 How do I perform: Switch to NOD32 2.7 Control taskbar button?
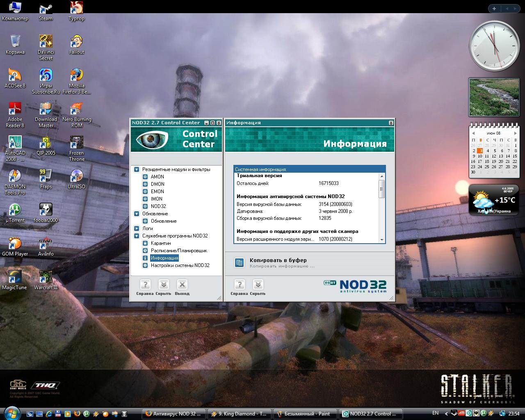pyautogui.click(x=370, y=414)
